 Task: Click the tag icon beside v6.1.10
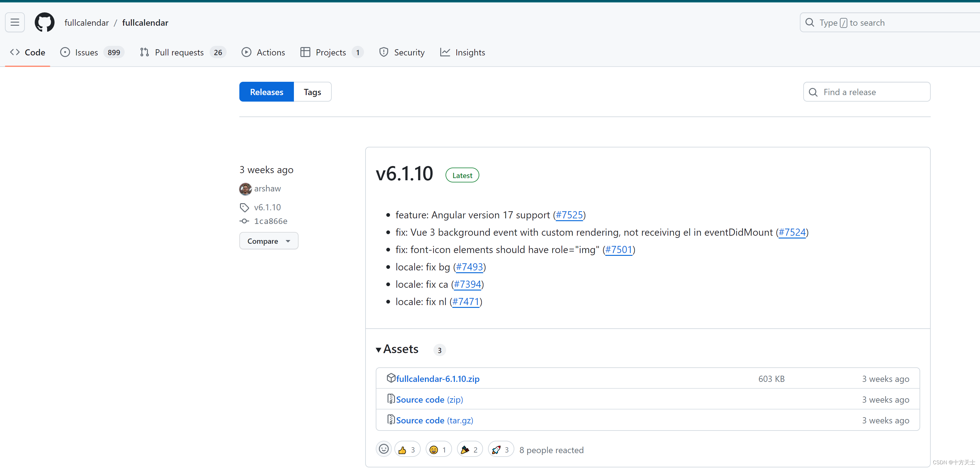point(244,207)
